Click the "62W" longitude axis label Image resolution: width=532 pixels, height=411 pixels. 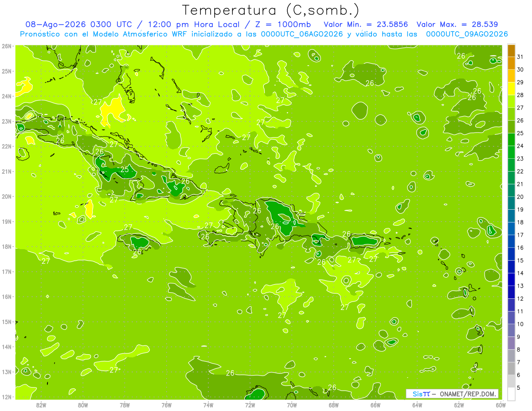pyautogui.click(x=459, y=405)
